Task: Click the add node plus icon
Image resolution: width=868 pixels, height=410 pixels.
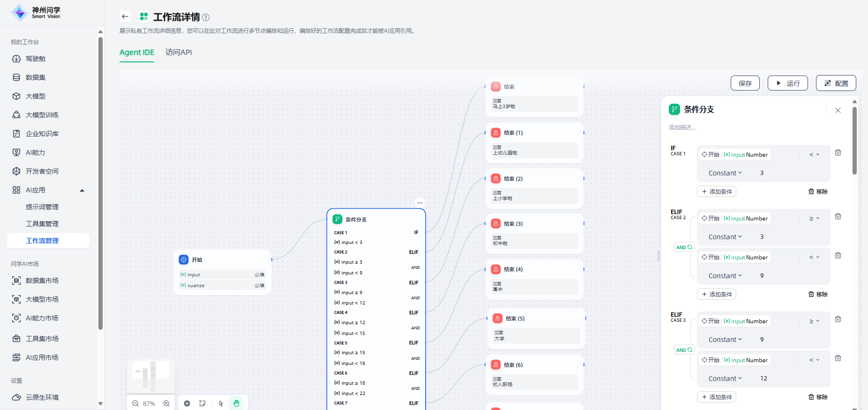Action: tap(187, 403)
